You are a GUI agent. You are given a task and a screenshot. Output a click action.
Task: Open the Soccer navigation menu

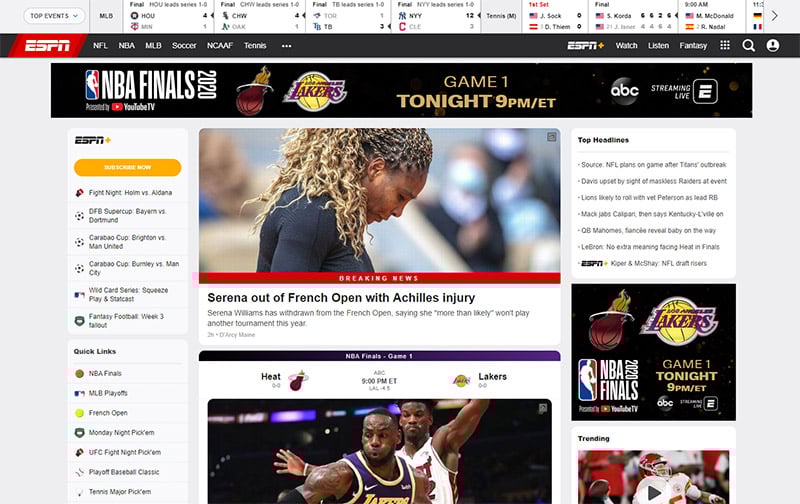click(184, 46)
